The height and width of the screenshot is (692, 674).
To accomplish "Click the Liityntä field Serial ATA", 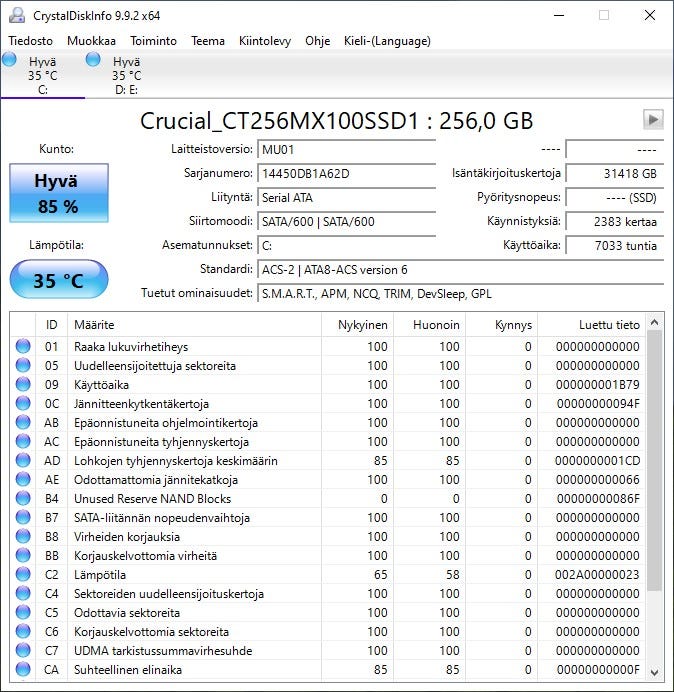I will 346,197.
